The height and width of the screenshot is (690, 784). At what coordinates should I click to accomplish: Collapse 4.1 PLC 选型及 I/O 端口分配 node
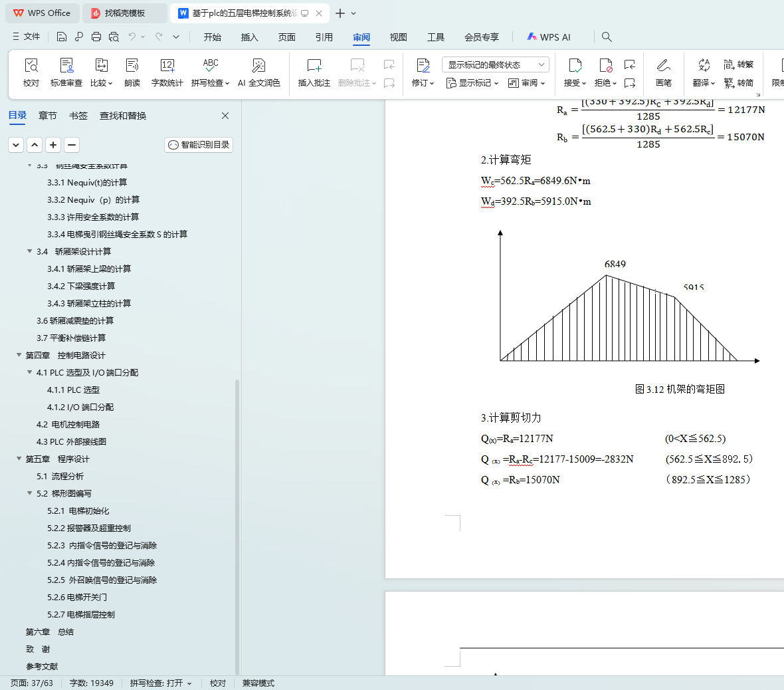(29, 372)
